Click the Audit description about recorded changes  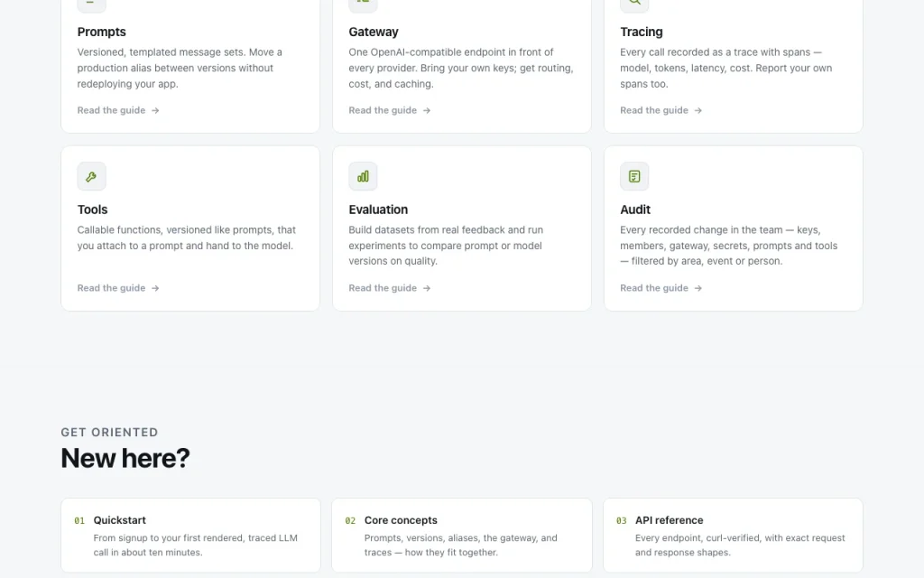(728, 246)
